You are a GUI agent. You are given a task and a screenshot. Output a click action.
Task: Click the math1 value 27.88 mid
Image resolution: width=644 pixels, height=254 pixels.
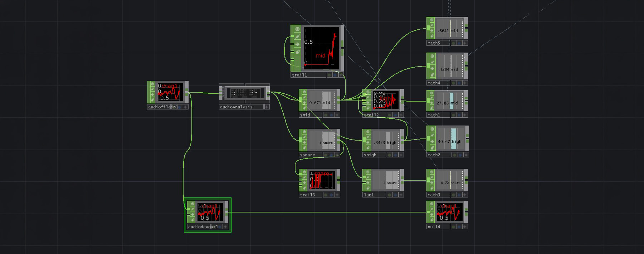pos(447,103)
